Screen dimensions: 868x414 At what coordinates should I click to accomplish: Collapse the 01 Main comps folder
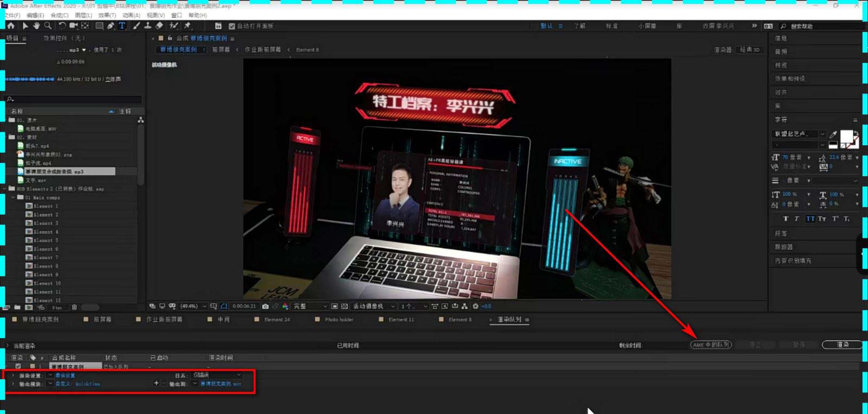pyautogui.click(x=14, y=198)
